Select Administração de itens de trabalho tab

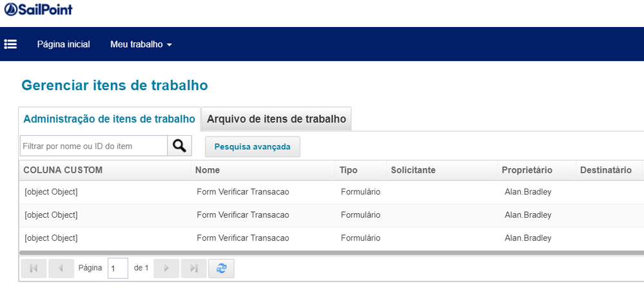(109, 119)
